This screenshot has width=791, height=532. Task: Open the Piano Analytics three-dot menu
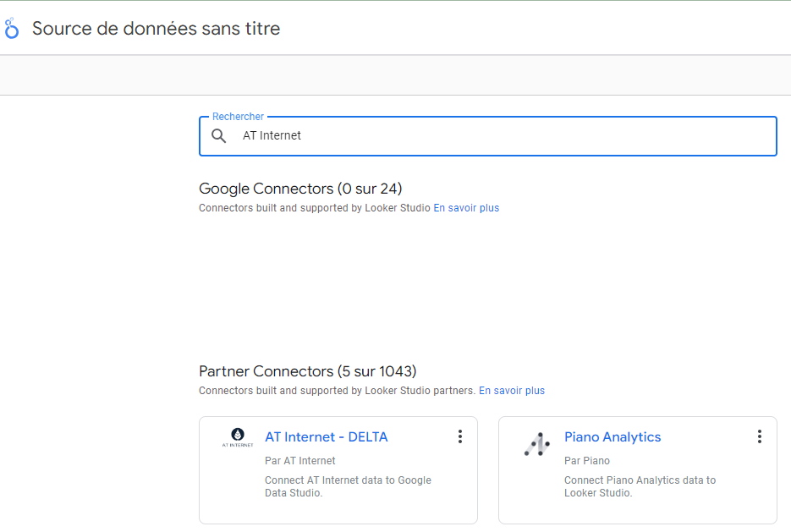(x=760, y=436)
